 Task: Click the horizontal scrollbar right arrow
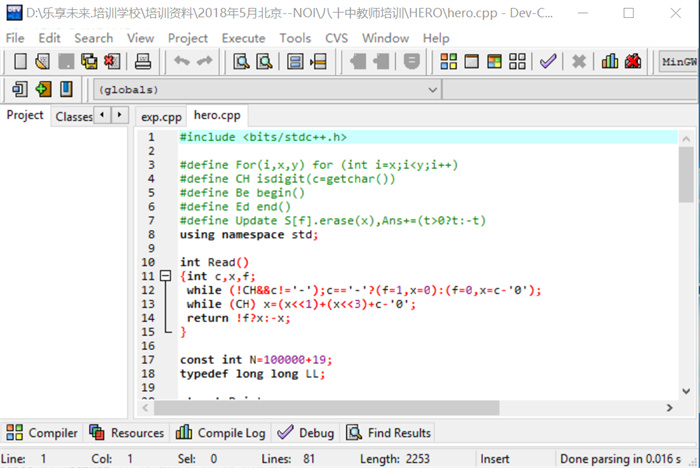(x=669, y=407)
